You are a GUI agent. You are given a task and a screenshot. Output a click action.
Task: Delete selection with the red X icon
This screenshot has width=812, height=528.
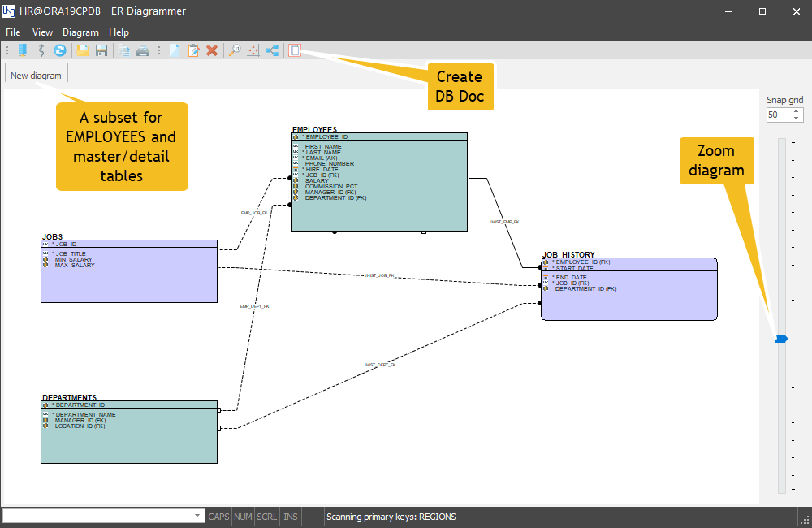coord(212,50)
